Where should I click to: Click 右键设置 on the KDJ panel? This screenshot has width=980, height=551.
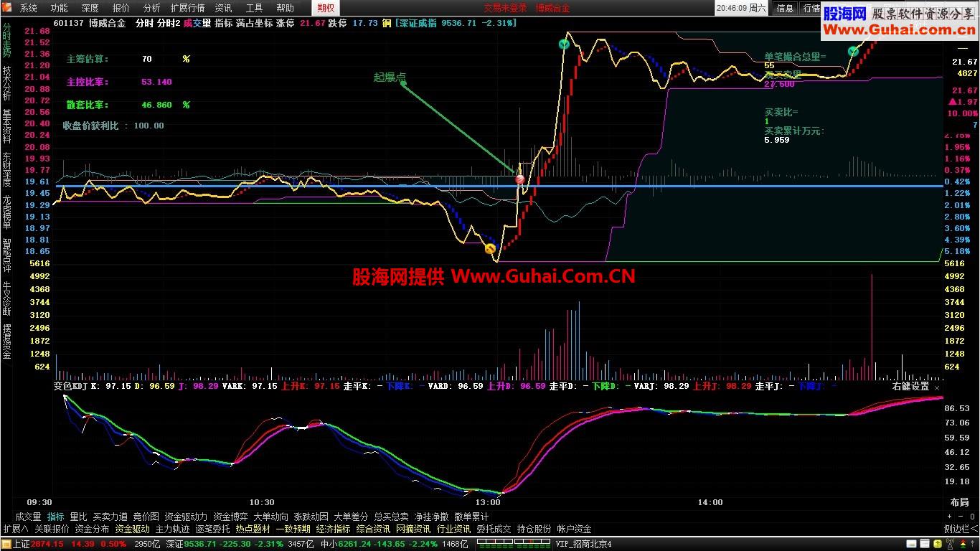[x=910, y=386]
